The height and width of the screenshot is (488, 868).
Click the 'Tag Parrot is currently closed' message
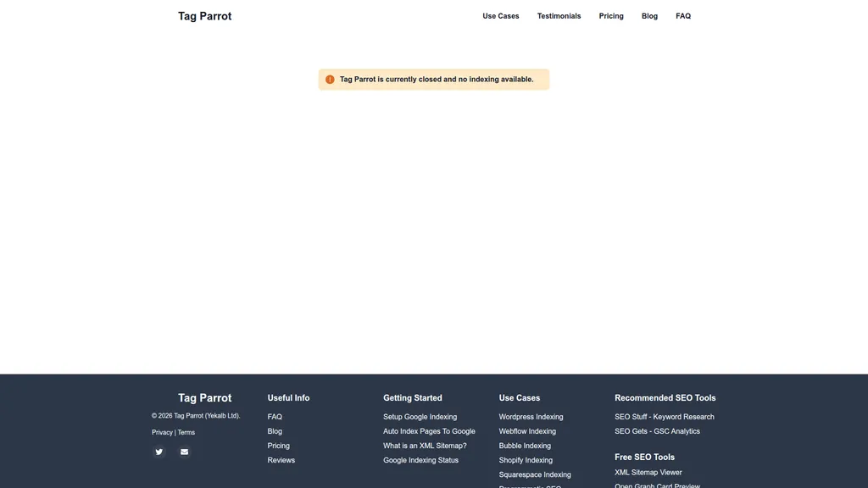pyautogui.click(x=437, y=80)
